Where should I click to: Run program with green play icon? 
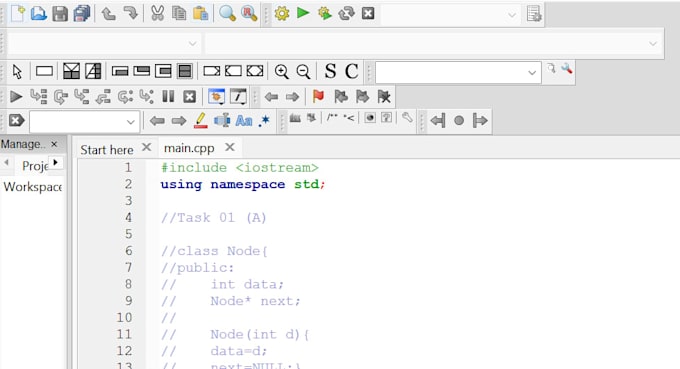pyautogui.click(x=303, y=13)
